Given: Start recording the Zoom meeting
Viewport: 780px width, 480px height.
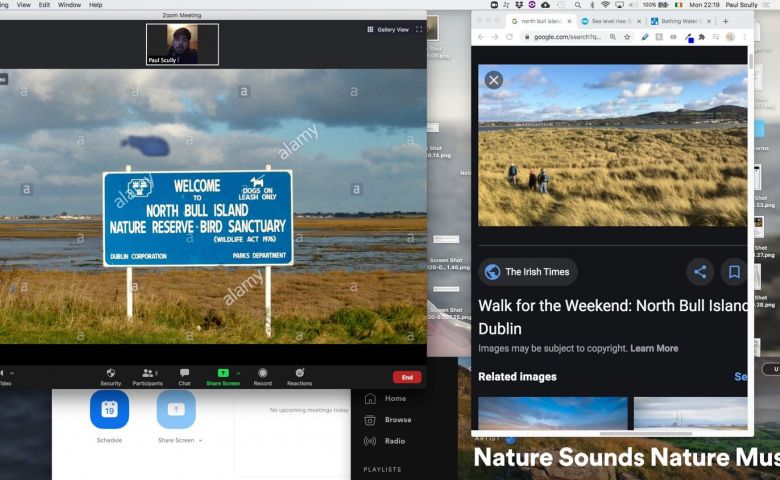Looking at the screenshot, I should tap(262, 374).
